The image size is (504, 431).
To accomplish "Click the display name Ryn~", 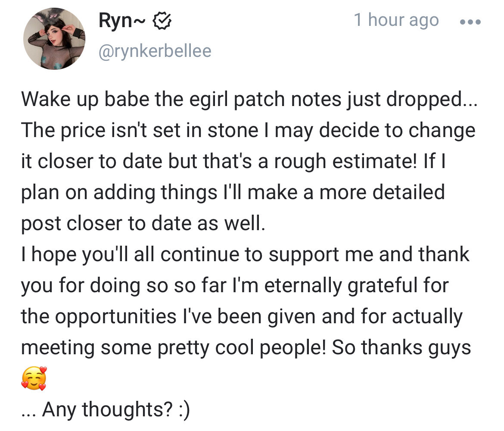I will pyautogui.click(x=123, y=21).
